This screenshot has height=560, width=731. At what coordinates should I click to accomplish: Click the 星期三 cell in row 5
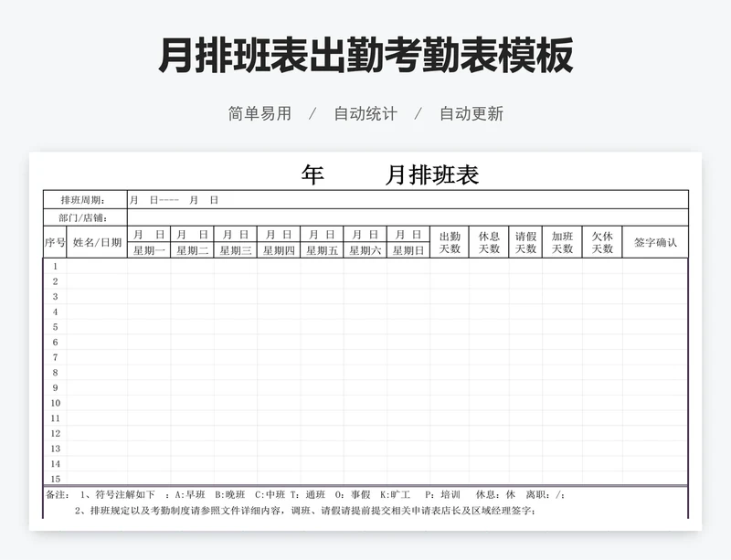[x=236, y=327]
